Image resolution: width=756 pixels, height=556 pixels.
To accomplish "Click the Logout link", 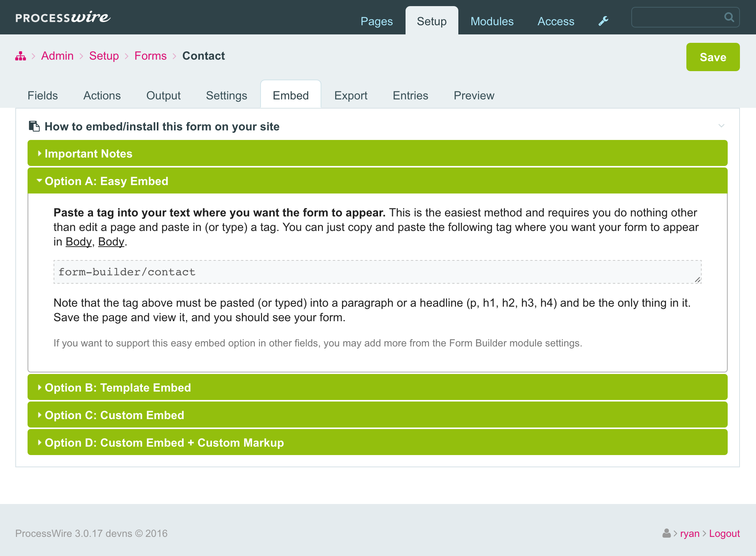I will (x=724, y=533).
